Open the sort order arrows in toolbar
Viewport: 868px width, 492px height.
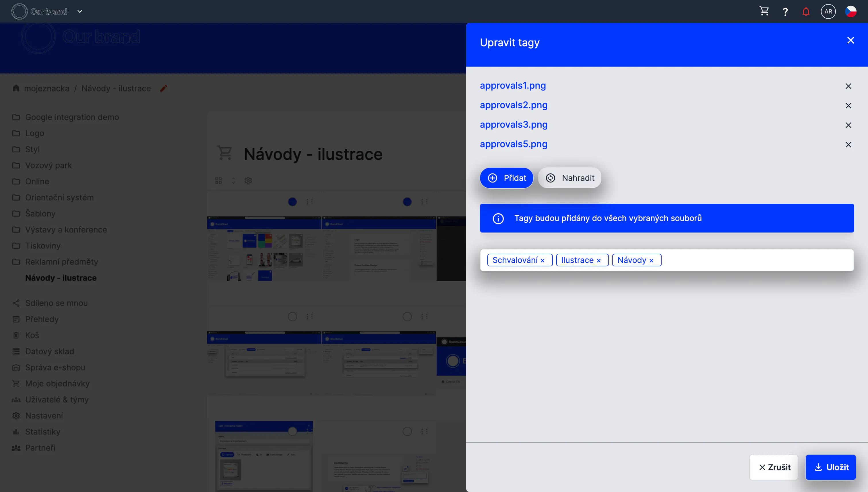(233, 181)
